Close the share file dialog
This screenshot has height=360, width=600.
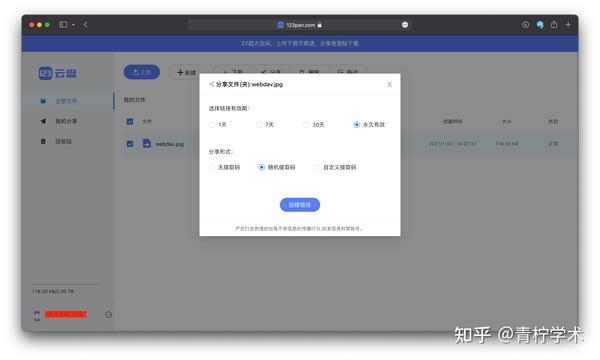[389, 85]
